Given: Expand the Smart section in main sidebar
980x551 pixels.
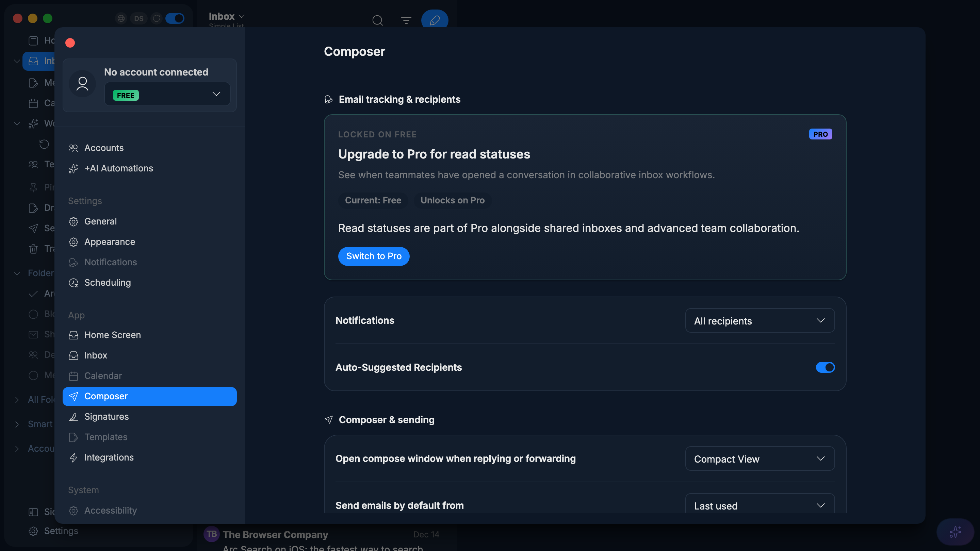Looking at the screenshot, I should pyautogui.click(x=17, y=424).
